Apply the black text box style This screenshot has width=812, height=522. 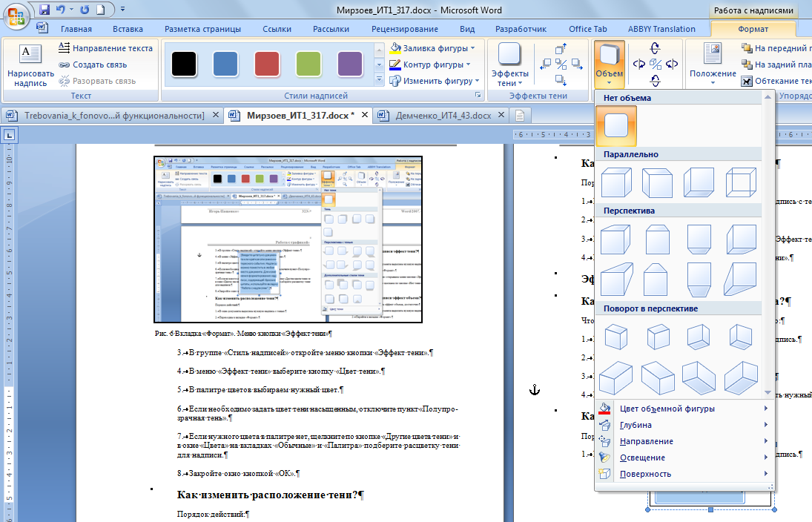click(x=184, y=65)
